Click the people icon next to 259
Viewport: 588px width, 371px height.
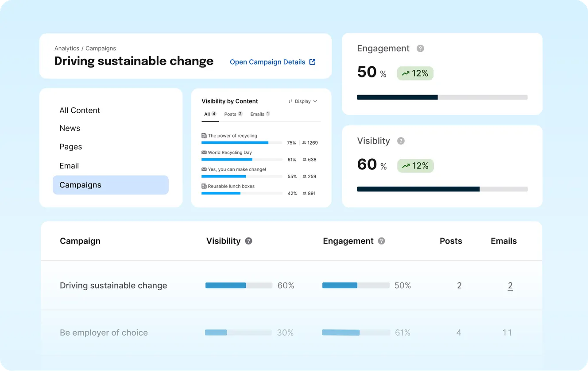304,176
